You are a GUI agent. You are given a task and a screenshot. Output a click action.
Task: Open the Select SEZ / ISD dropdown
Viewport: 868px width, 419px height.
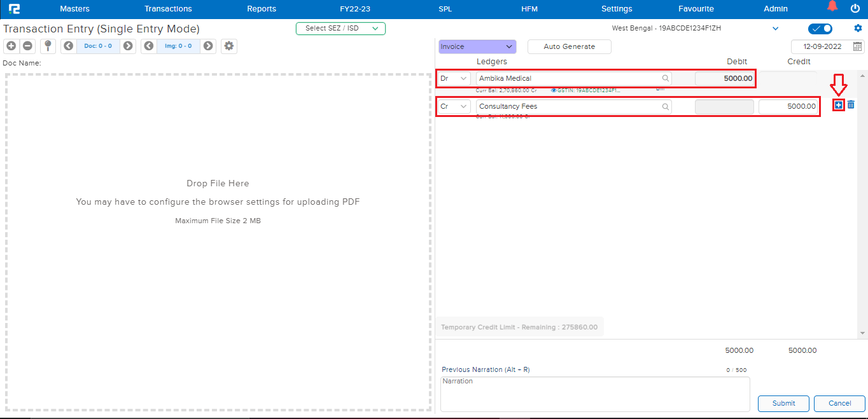click(340, 28)
